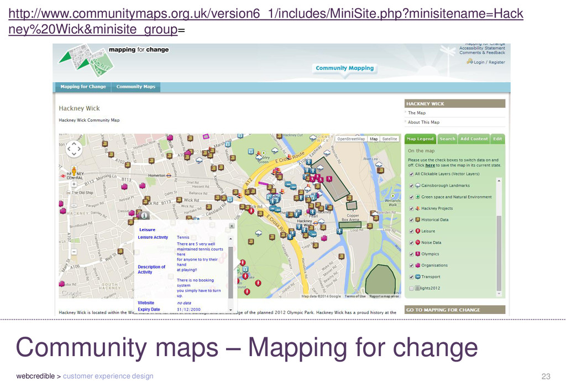Click the Street View pegman icon
This screenshot has width=566, height=392.
point(74,170)
